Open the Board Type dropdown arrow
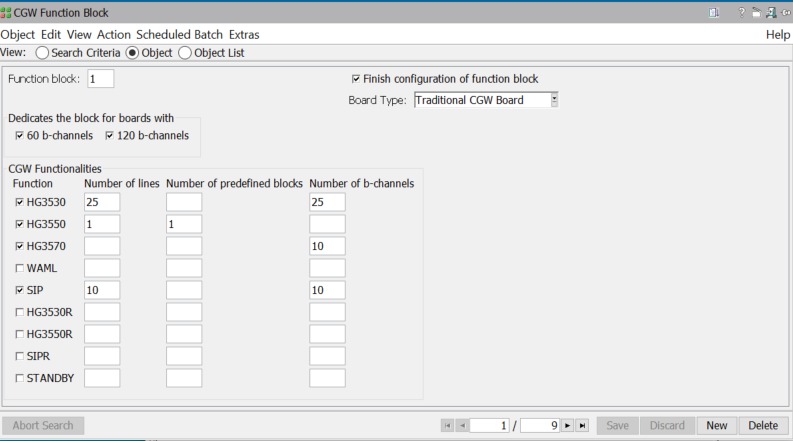This screenshot has height=441, width=793. (x=554, y=100)
